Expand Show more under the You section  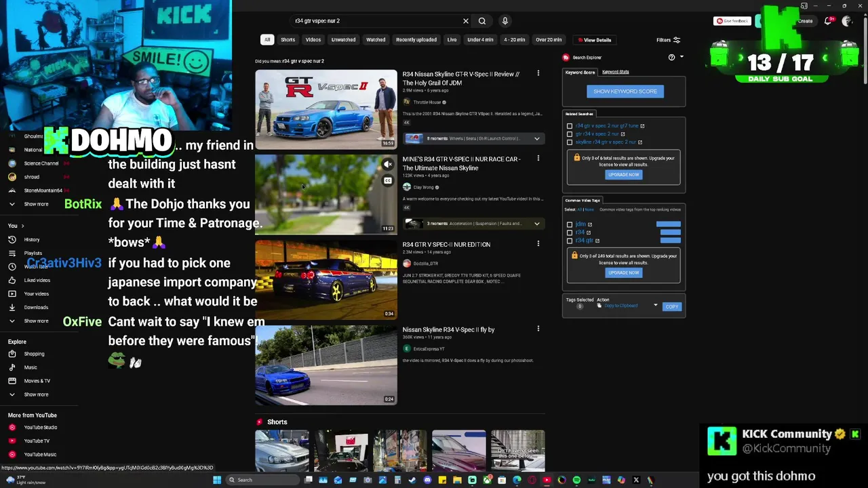click(36, 321)
